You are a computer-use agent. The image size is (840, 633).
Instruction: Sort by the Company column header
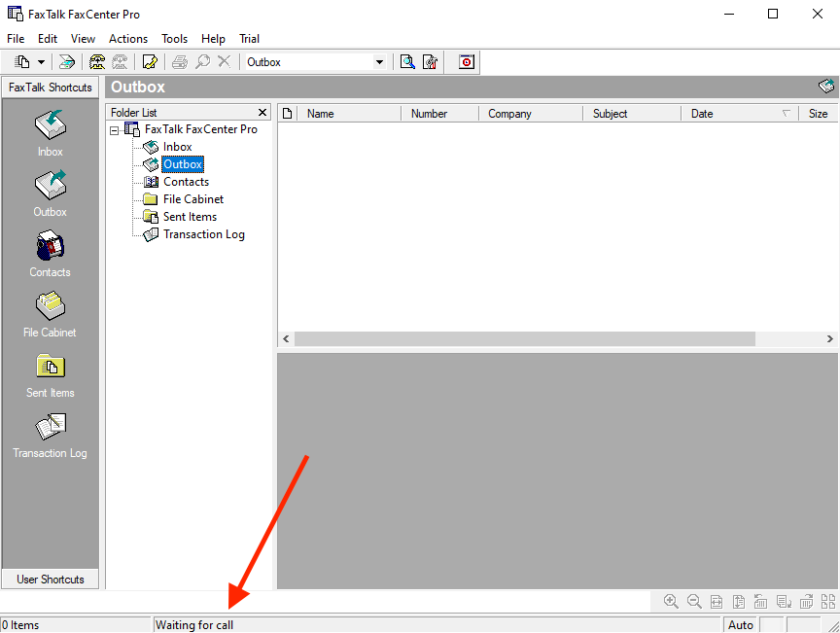pyautogui.click(x=531, y=114)
